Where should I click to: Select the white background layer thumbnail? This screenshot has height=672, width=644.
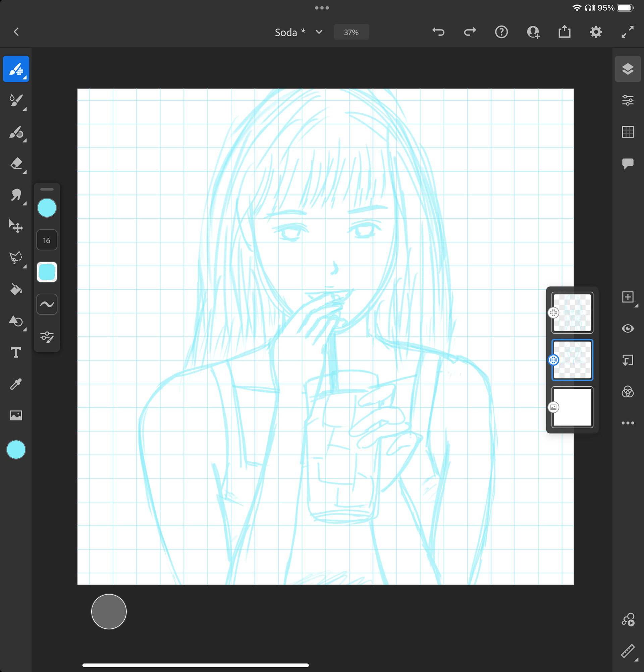(572, 407)
